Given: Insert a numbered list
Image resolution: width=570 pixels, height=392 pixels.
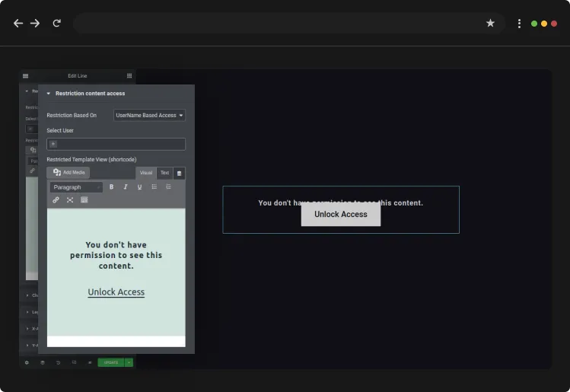Looking at the screenshot, I should coord(168,187).
